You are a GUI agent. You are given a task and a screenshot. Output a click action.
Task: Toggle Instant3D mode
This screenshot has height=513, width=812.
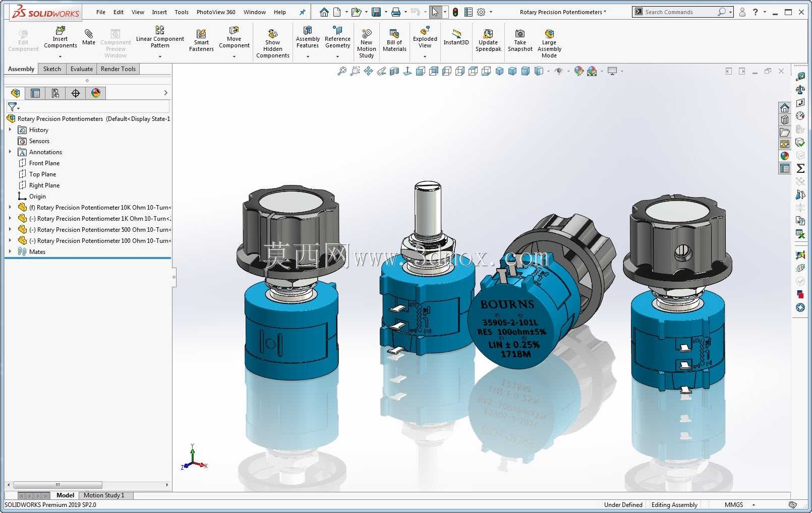456,37
